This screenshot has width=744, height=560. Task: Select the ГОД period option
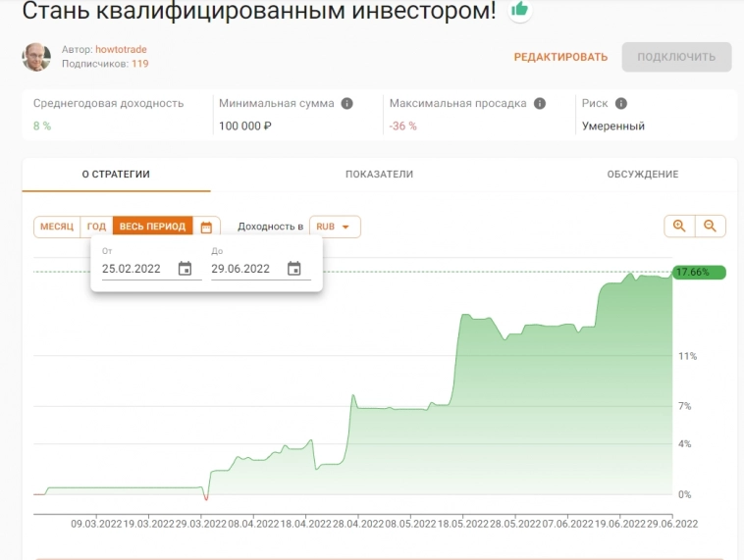tap(97, 227)
